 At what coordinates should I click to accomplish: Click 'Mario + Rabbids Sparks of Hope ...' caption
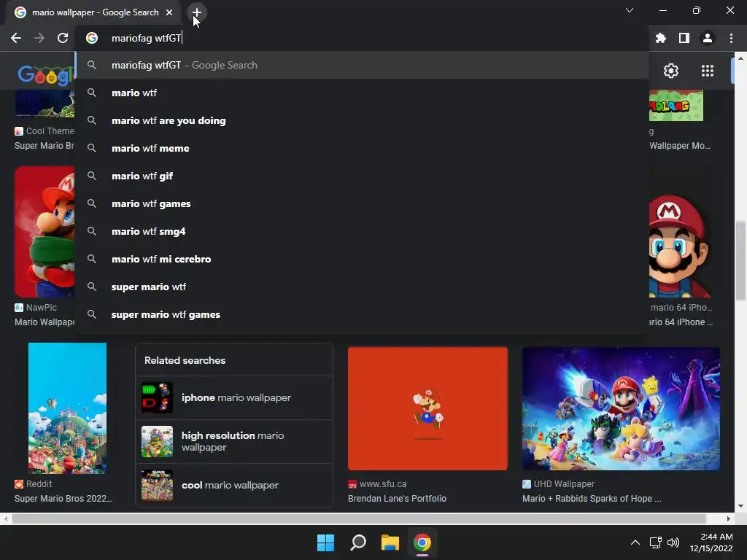coord(592,499)
